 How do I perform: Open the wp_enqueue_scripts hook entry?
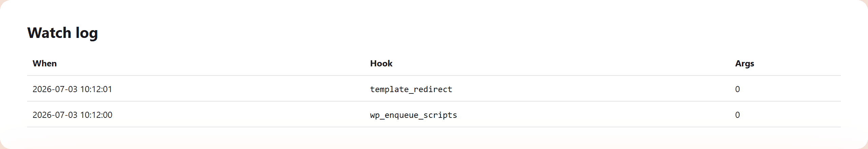(x=414, y=115)
